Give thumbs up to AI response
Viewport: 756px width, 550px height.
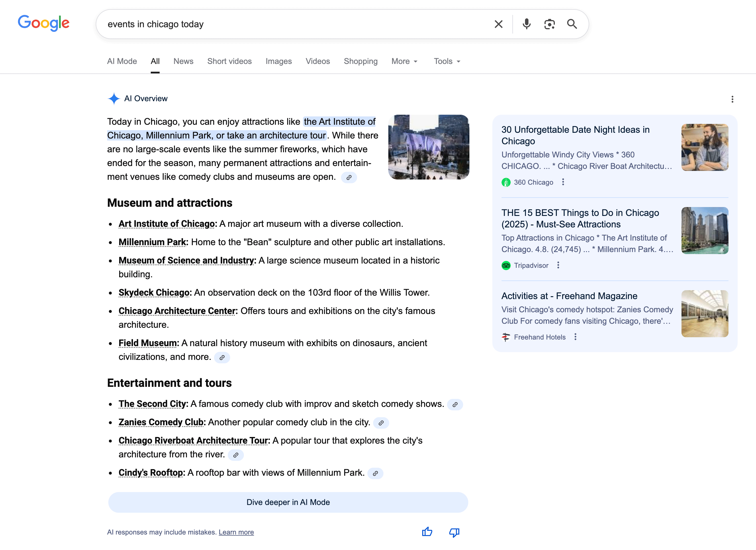point(427,532)
